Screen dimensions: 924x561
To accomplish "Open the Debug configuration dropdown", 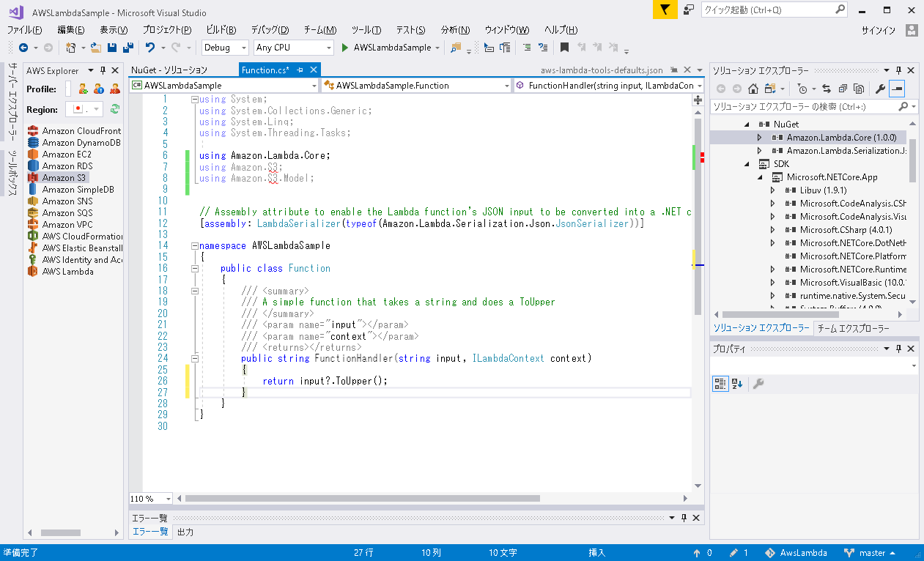I will click(x=226, y=48).
